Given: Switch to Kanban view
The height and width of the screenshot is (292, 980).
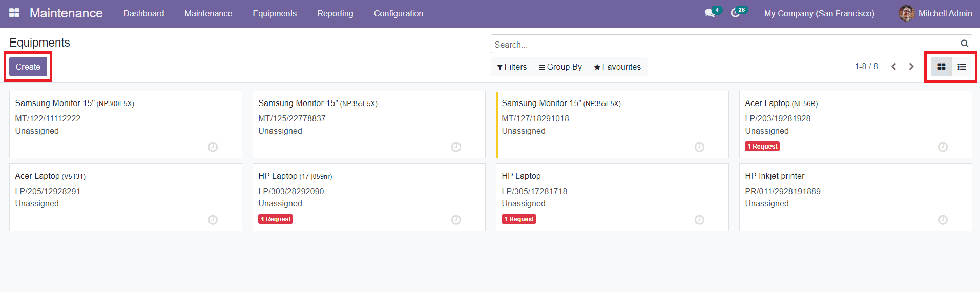Looking at the screenshot, I should 941,67.
